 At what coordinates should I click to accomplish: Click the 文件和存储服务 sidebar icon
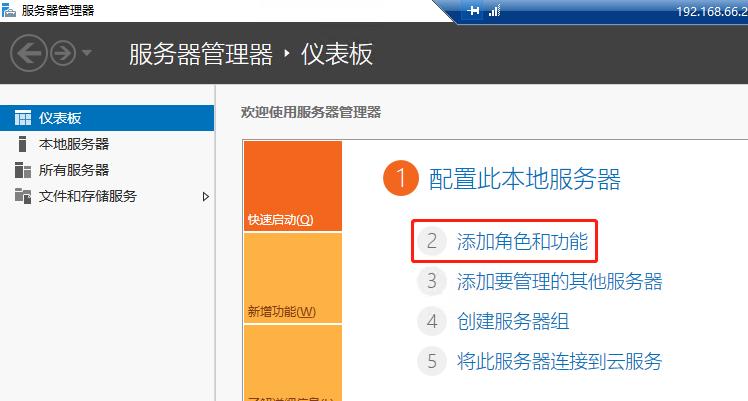coord(22,196)
